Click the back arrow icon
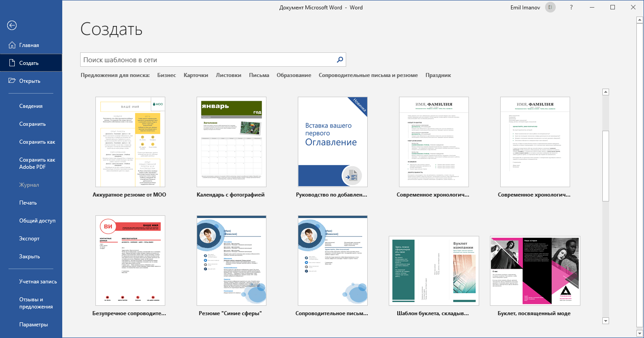Image resolution: width=644 pixels, height=338 pixels. coord(12,26)
